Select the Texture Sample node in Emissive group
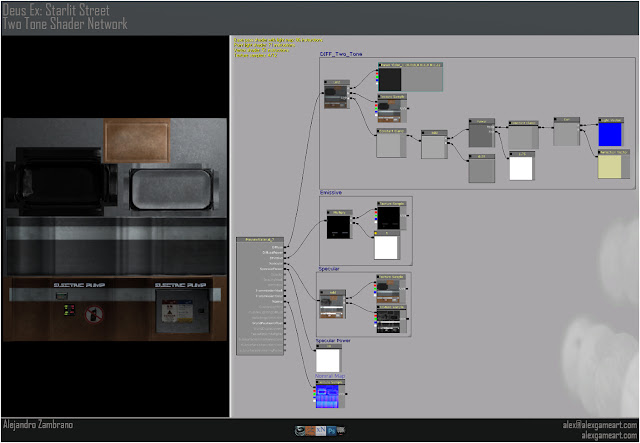Screen dimensions: 640x443 point(391,215)
